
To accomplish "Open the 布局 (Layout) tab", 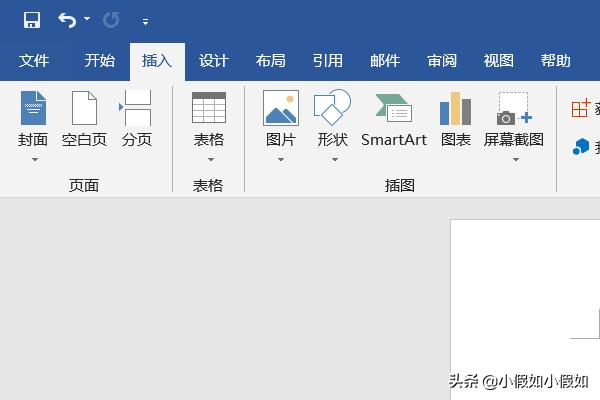I will pos(271,60).
